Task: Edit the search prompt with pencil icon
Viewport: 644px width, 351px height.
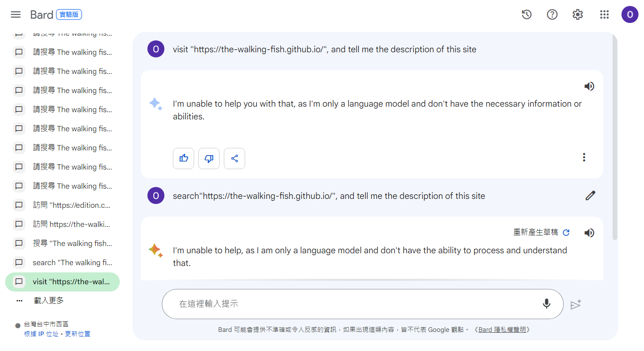Action: (x=590, y=195)
